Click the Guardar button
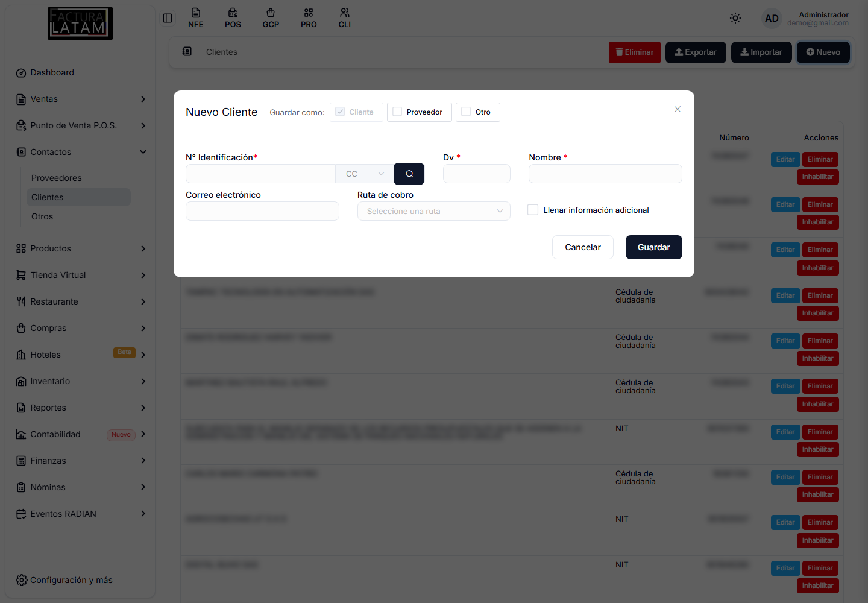868x603 pixels. click(654, 247)
